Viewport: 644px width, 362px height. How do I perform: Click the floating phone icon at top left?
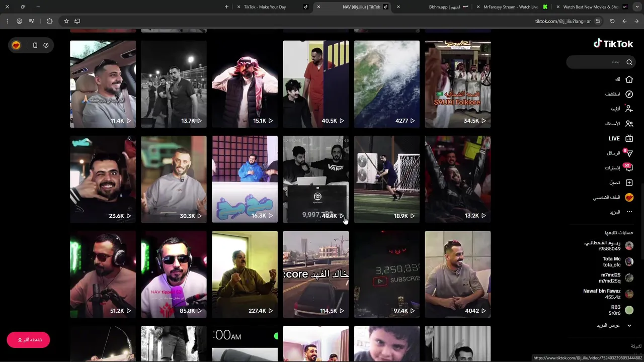coord(35,45)
